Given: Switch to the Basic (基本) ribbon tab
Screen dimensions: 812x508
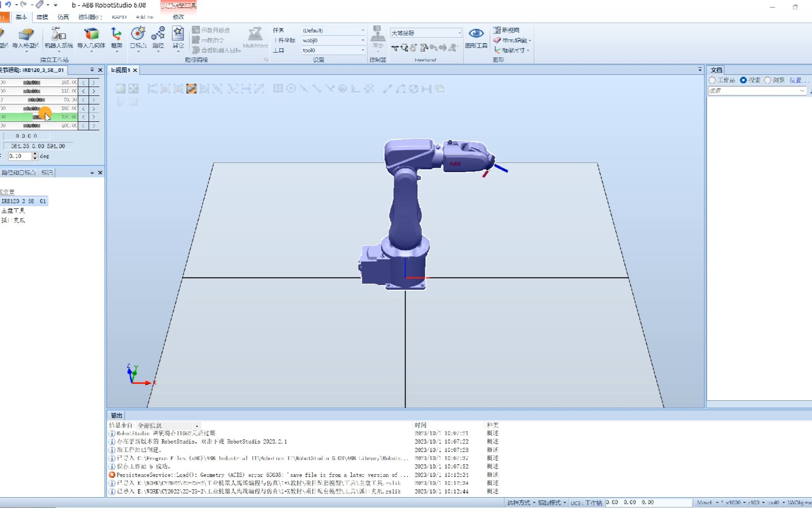Looking at the screenshot, I should [x=21, y=17].
